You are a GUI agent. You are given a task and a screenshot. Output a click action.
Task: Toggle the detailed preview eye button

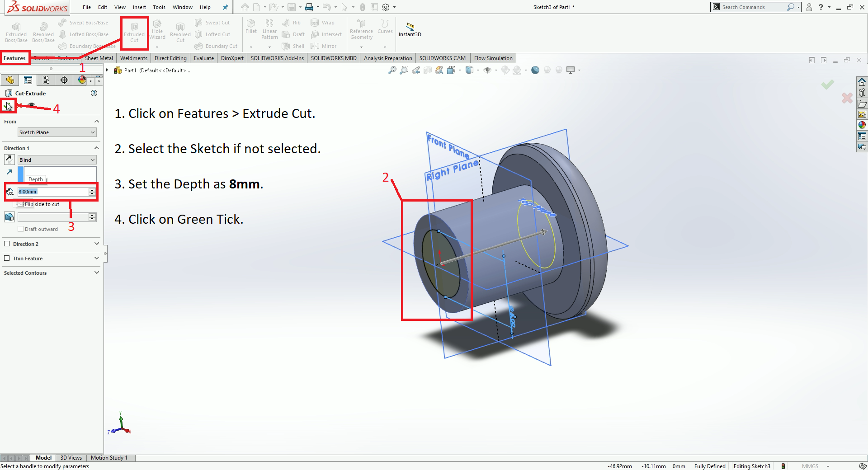coord(31,106)
